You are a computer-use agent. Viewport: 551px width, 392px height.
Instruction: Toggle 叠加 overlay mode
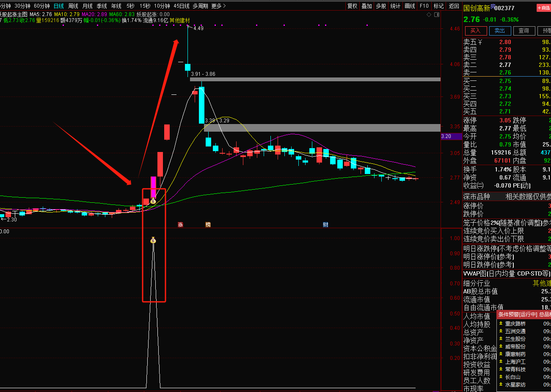[366, 6]
